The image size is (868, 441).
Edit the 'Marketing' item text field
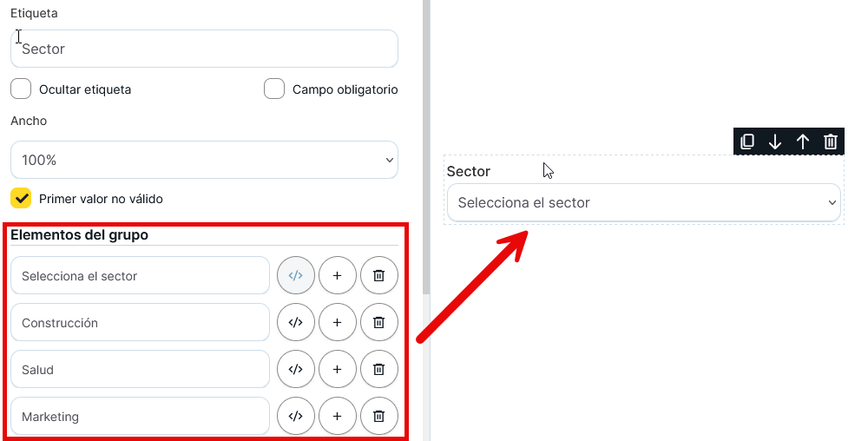tap(140, 416)
